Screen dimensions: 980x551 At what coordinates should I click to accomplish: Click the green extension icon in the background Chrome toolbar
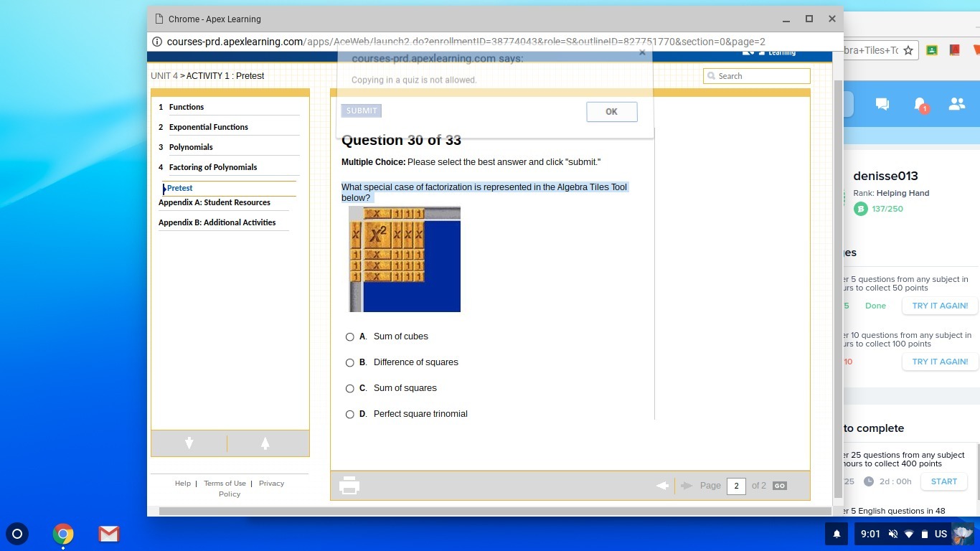click(x=932, y=50)
